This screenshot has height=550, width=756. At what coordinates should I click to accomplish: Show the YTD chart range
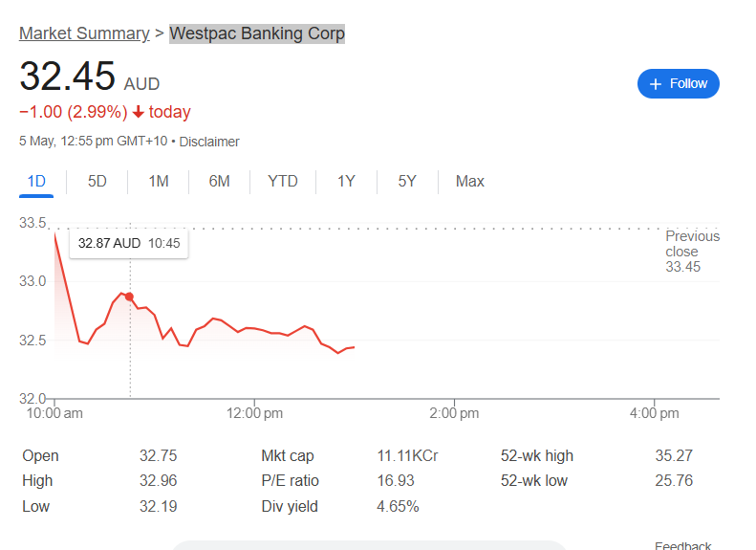(x=282, y=181)
